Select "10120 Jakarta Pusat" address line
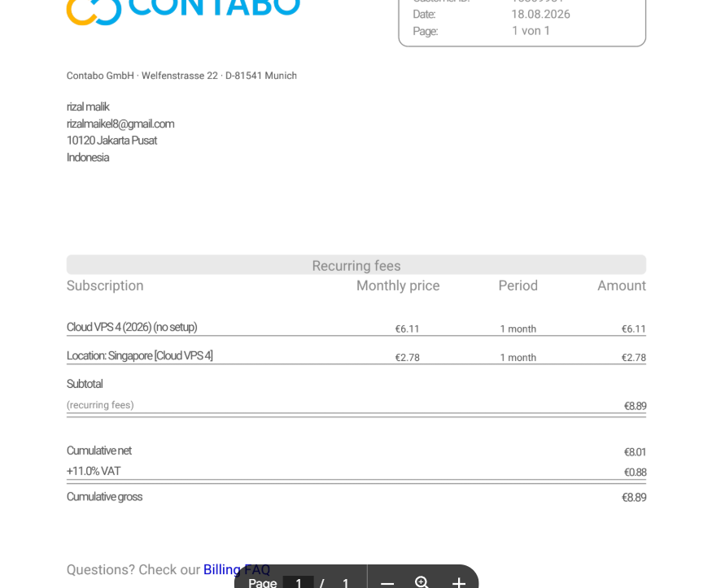The height and width of the screenshot is (588, 712). tap(111, 141)
